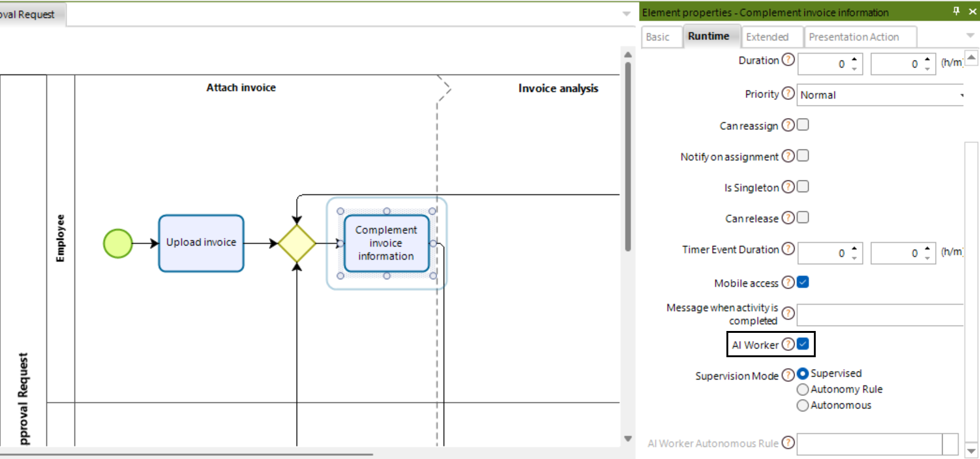Click the diagram scrollbar up arrow
Screen dimensions: 980x459
pyautogui.click(x=628, y=55)
